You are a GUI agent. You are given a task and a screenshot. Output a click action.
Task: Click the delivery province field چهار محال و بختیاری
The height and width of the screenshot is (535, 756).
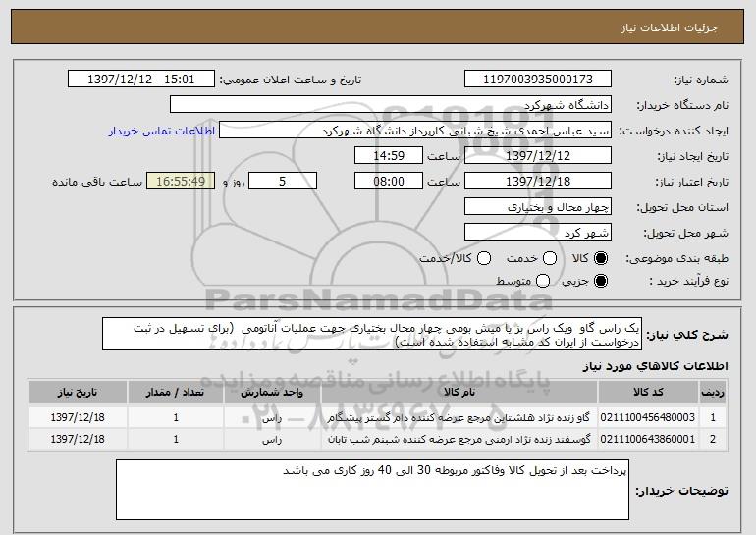(x=538, y=207)
